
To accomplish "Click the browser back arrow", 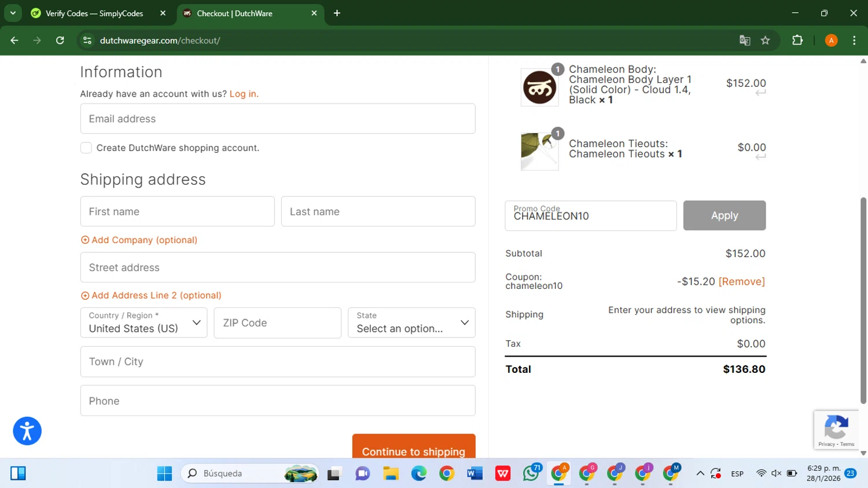I will tap(14, 41).
